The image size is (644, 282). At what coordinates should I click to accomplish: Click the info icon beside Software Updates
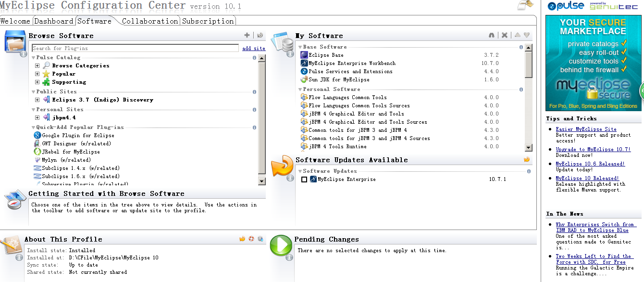[x=529, y=171]
